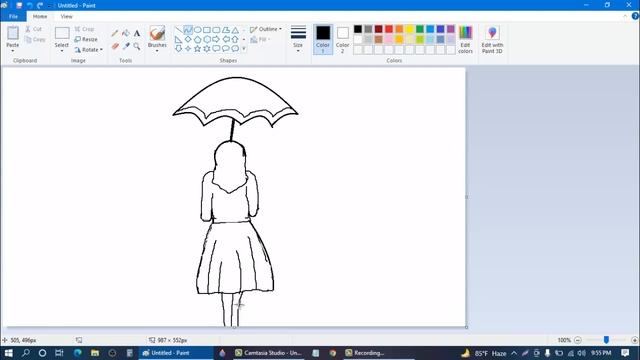
Task: Open the Rotate dropdown
Action: (x=89, y=49)
